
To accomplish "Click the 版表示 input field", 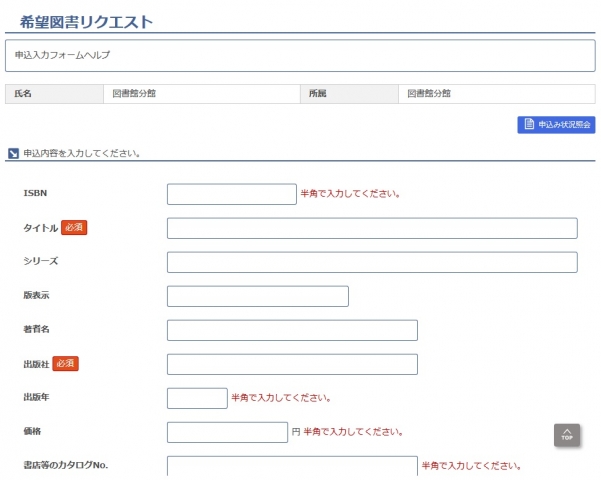I will [257, 296].
